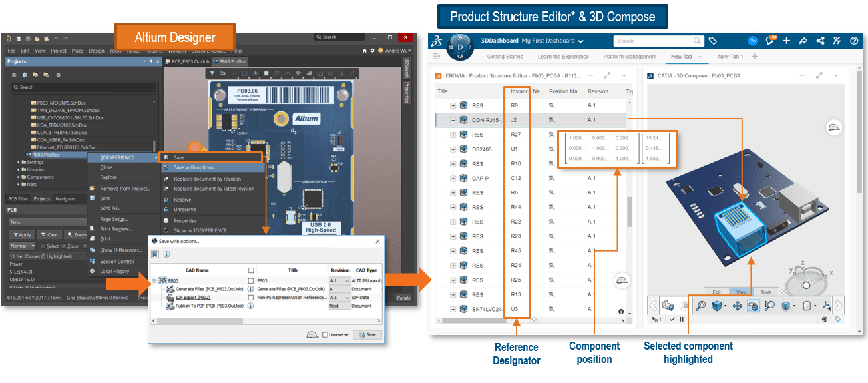This screenshot has height=383, width=868.
Task: Add a new dashboard tab with plus
Action: [x=754, y=57]
